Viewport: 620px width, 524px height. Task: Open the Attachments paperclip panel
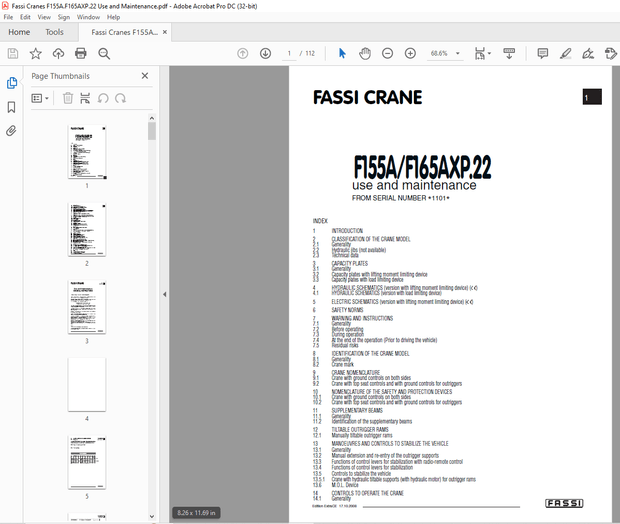tap(11, 131)
